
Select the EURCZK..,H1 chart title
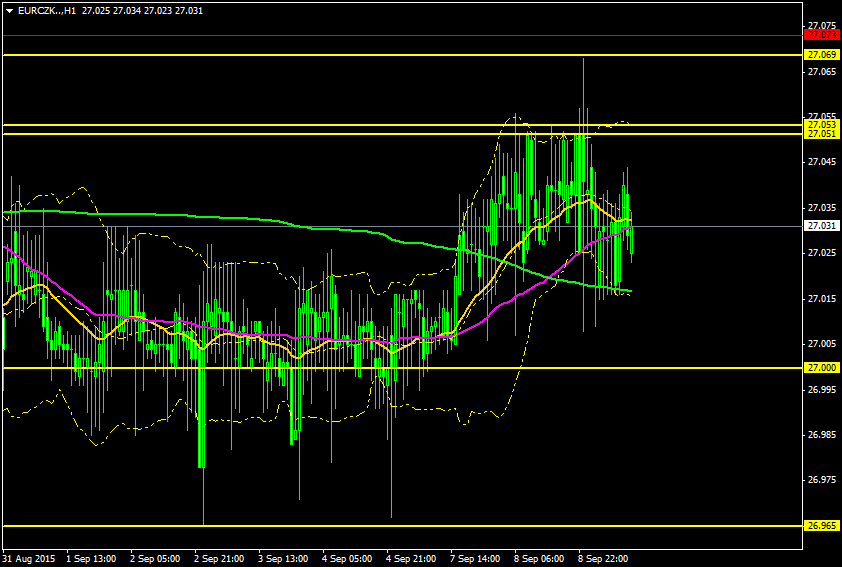tap(47, 11)
